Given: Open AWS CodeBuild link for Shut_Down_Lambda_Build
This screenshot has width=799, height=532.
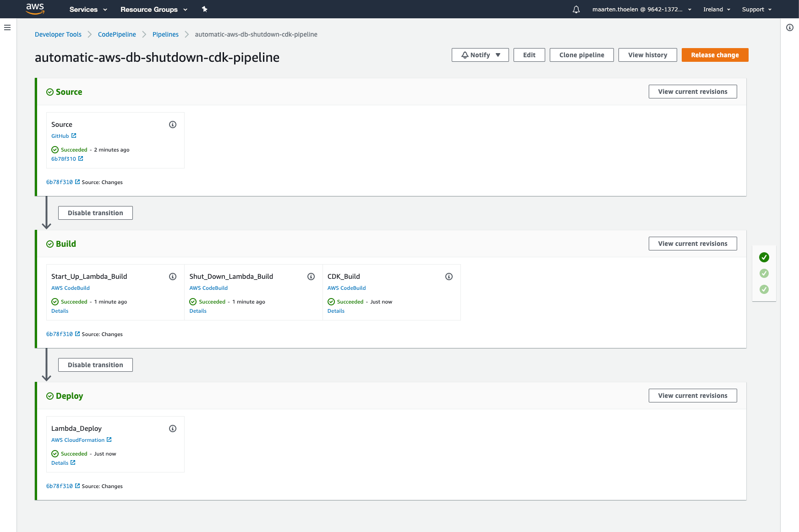Looking at the screenshot, I should tap(208, 288).
